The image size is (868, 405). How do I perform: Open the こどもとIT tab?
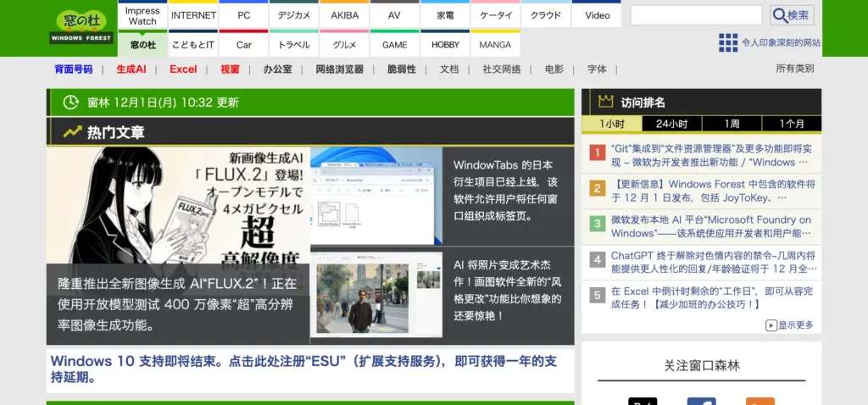[193, 44]
